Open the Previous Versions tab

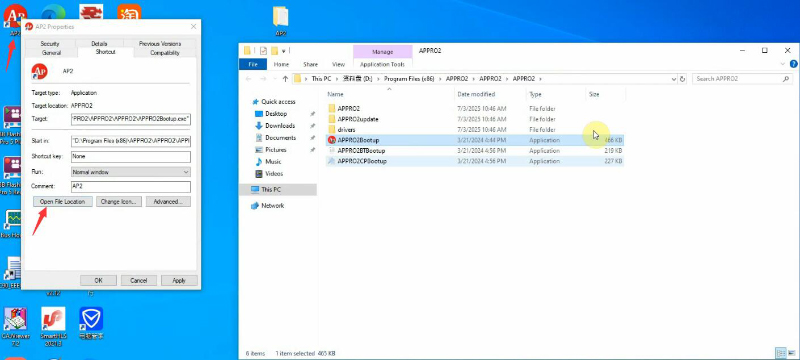tap(160, 44)
